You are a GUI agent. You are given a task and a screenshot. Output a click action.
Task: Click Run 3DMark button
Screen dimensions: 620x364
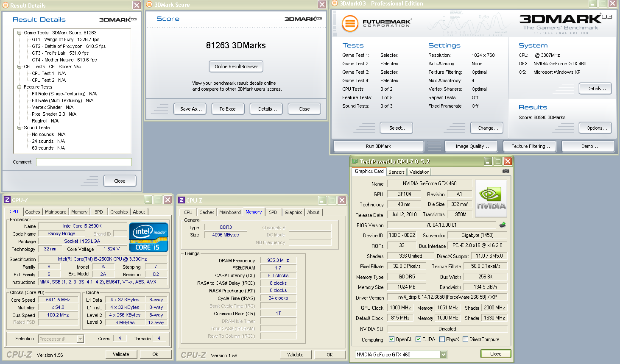(x=379, y=146)
